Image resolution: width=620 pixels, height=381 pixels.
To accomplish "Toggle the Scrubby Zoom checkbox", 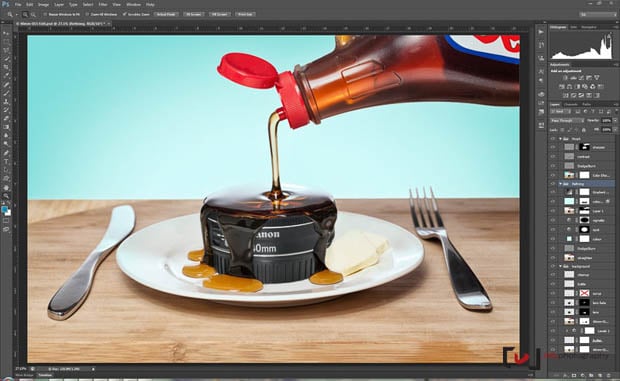I will [125, 14].
